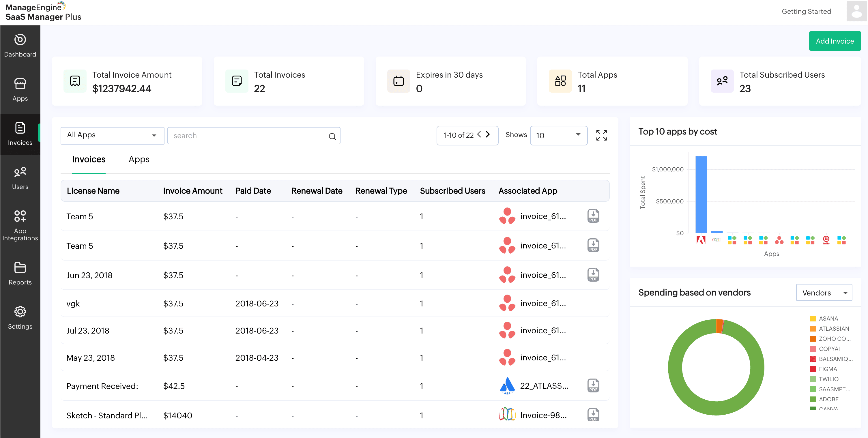Click the Twilio icon under the cost chart
Viewport: 868px width, 438px height.
(826, 240)
